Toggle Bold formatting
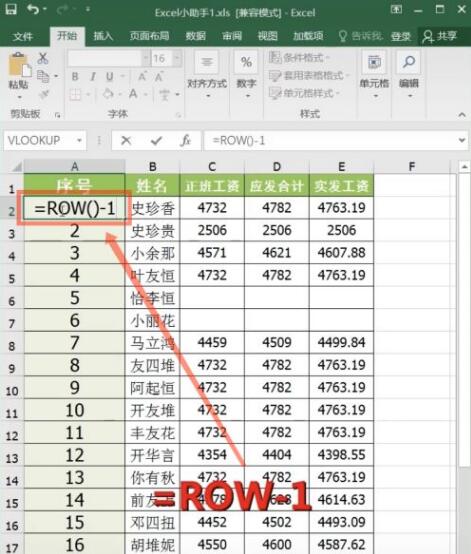Screen dimensions: 471x554 pyautogui.click(x=75, y=77)
